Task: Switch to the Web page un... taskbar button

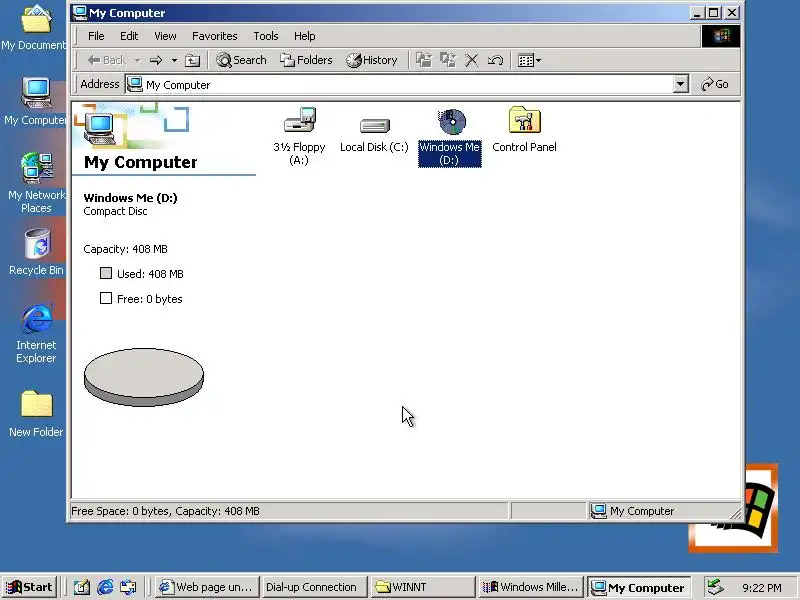Action: (x=206, y=587)
